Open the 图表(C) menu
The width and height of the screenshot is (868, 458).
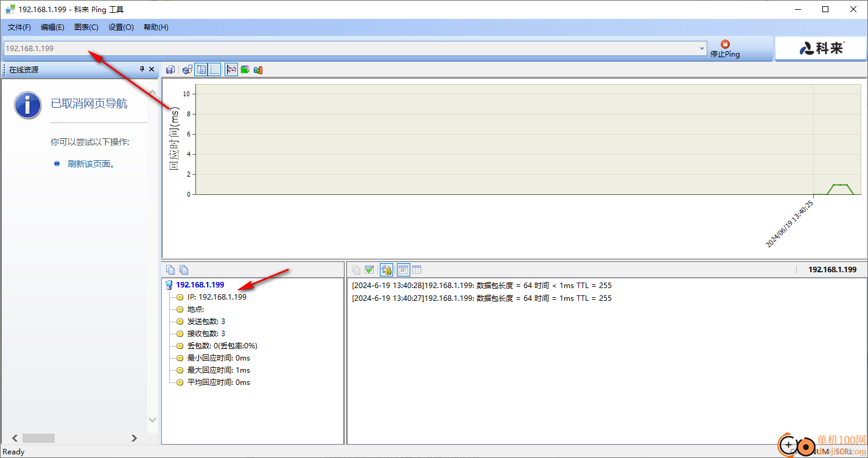click(86, 27)
